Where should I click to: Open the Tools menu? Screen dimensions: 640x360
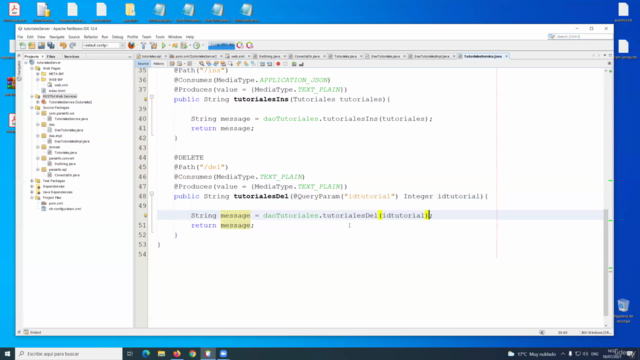pos(160,37)
